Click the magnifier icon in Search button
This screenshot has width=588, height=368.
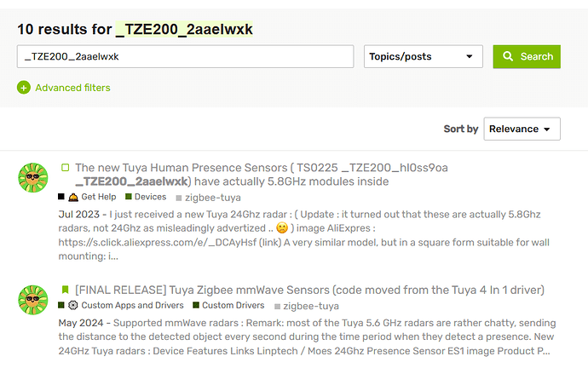tap(508, 57)
